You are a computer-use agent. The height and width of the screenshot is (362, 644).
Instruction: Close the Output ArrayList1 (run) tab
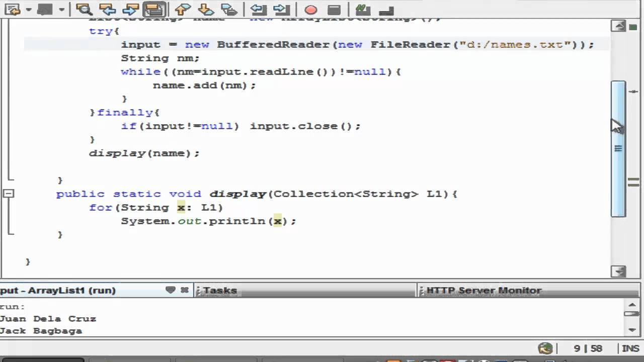point(185,290)
